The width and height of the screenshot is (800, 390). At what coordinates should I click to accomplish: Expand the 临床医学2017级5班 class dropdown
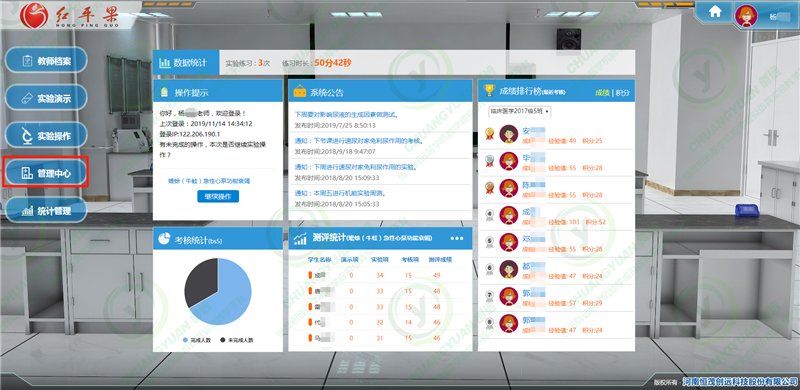(x=519, y=110)
